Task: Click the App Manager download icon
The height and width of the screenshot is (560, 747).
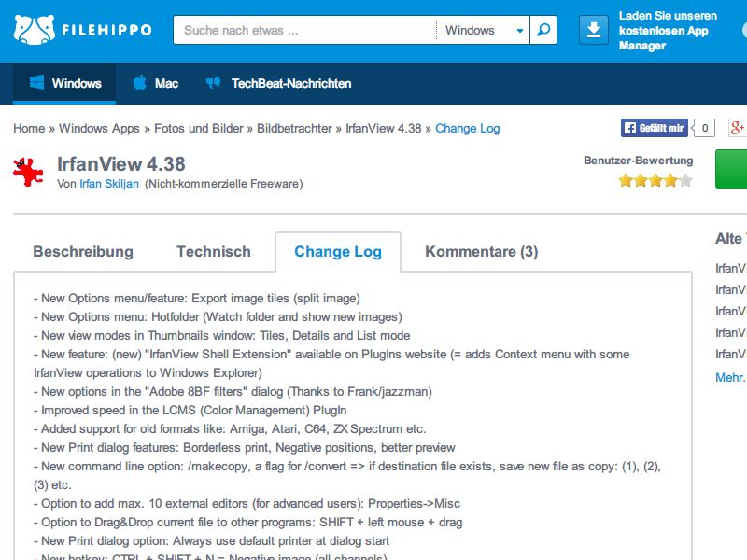Action: pyautogui.click(x=594, y=30)
